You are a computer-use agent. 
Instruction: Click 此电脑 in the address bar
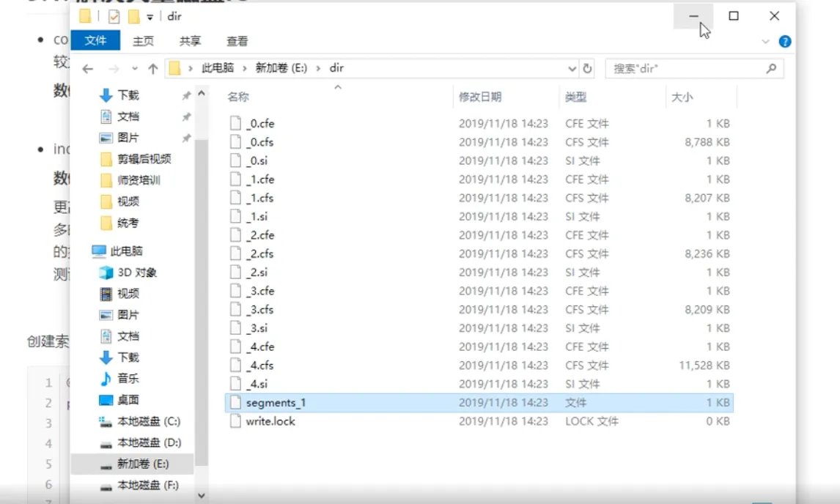pyautogui.click(x=218, y=68)
